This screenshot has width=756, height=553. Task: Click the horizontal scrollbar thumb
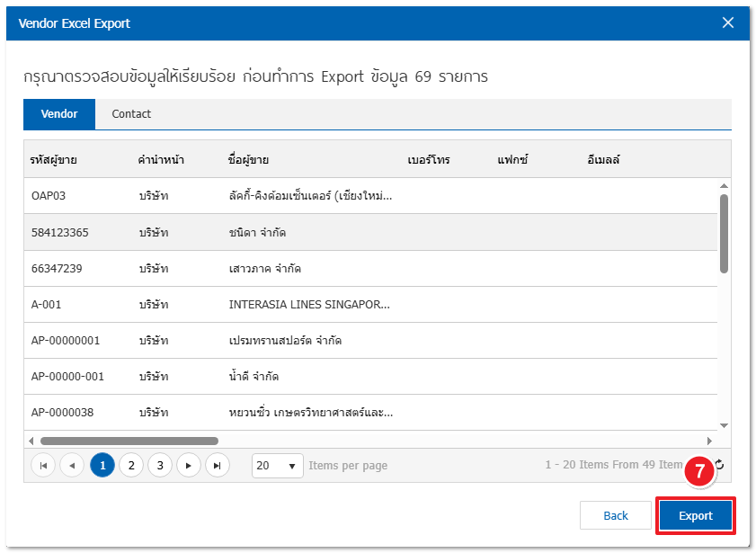tap(129, 441)
